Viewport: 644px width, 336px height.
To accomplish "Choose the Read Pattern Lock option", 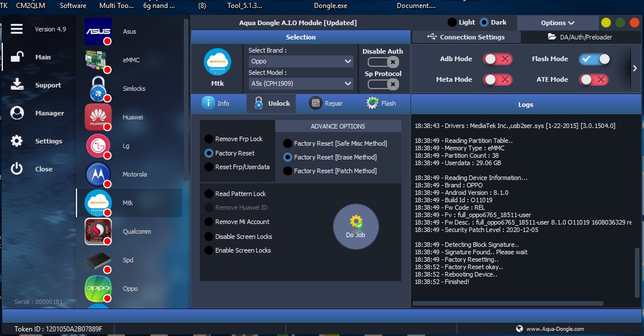I will point(235,194).
